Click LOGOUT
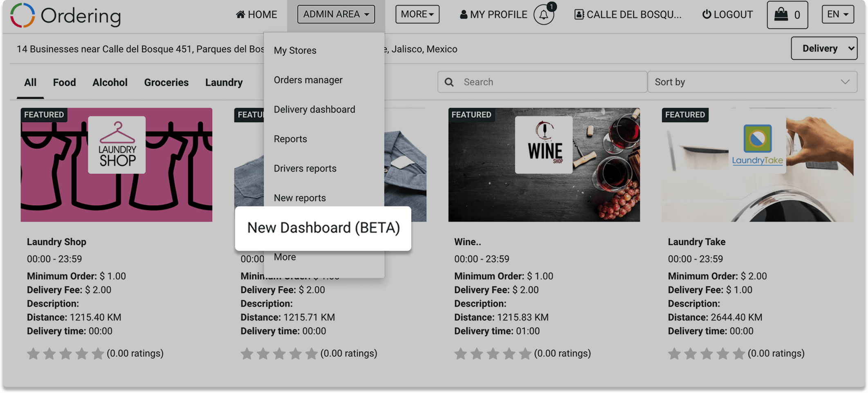Screen dimensions: 868x393 (x=727, y=15)
